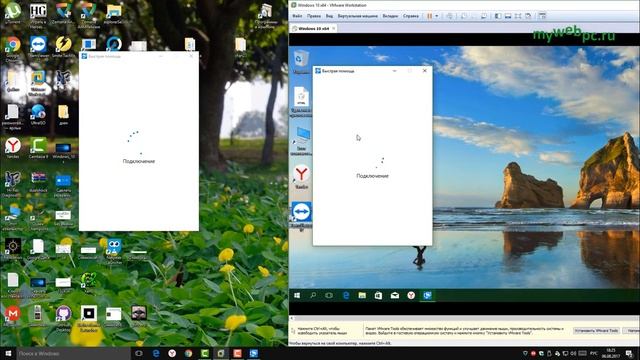Screen dimensions: 640x360
Task: Toggle the VMware library sidebar view icon
Action: (498, 16)
